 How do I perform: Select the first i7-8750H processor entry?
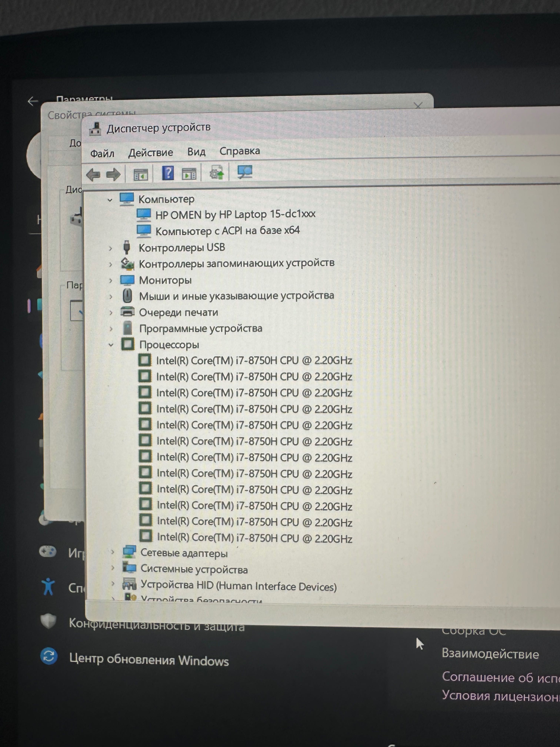[254, 361]
